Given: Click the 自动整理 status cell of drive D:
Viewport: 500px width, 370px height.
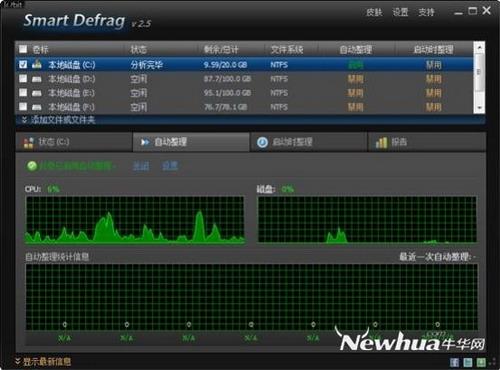Looking at the screenshot, I should pyautogui.click(x=356, y=79).
